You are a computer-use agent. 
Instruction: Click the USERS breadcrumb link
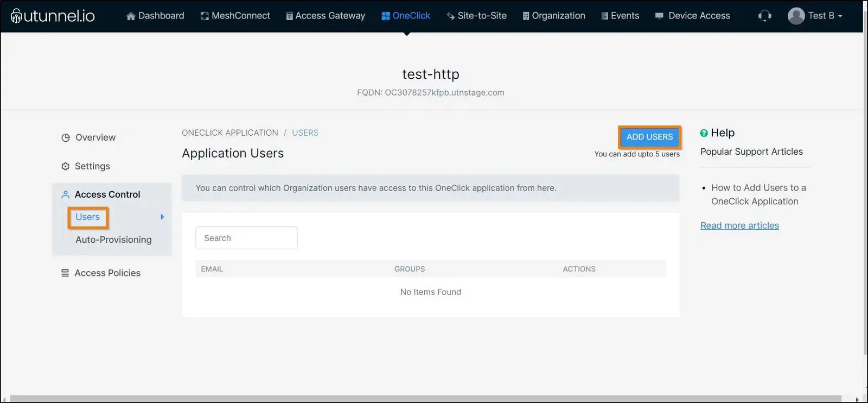[305, 133]
